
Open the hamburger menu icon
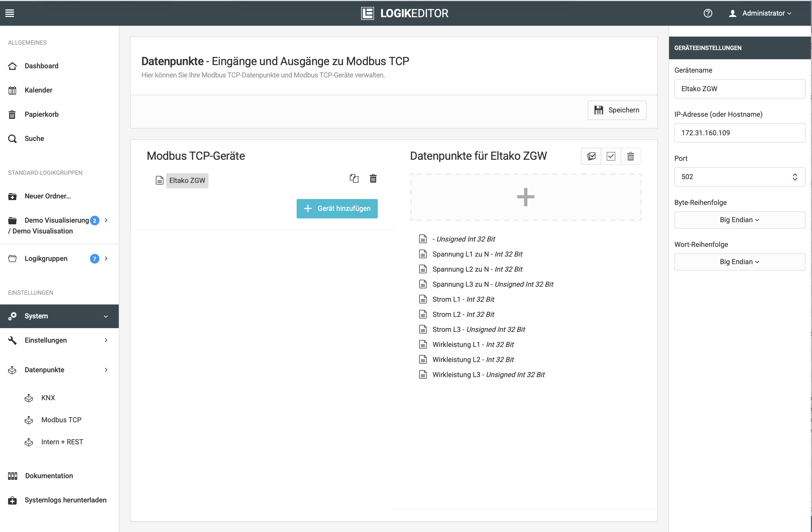tap(10, 13)
